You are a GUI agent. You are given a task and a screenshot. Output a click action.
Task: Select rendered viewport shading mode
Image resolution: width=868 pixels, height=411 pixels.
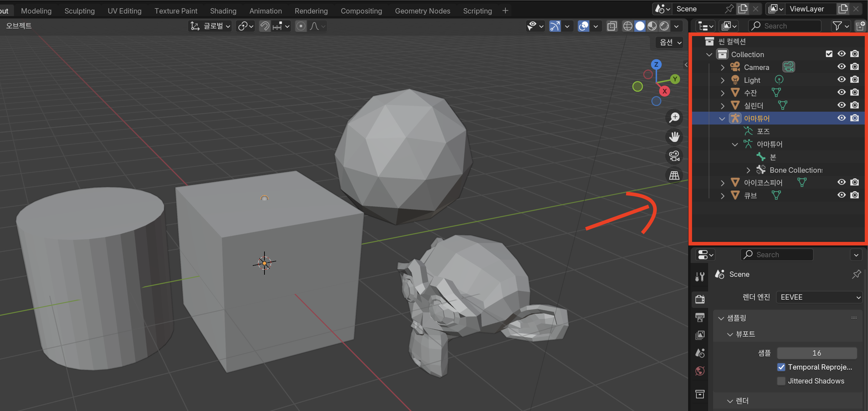pos(664,26)
